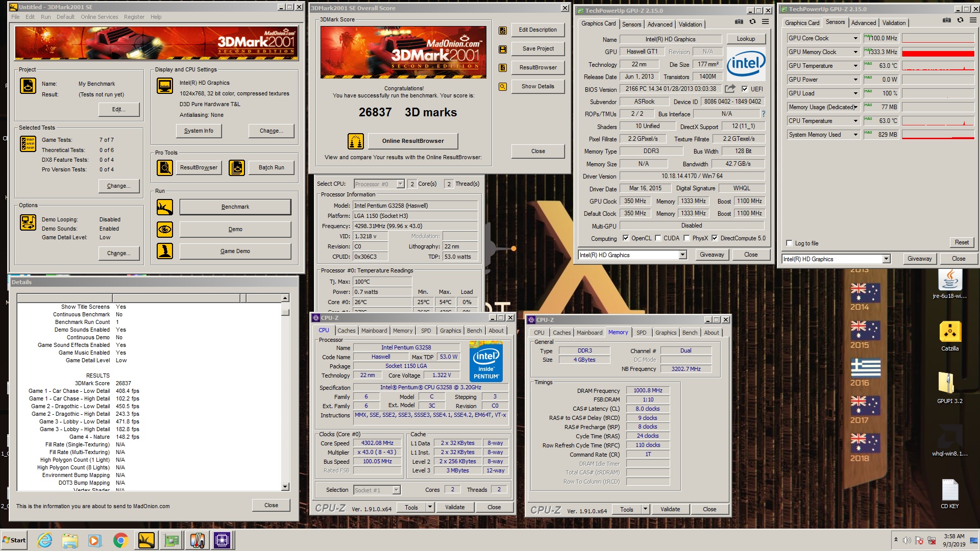Click the Demo eye icon

(x=165, y=230)
